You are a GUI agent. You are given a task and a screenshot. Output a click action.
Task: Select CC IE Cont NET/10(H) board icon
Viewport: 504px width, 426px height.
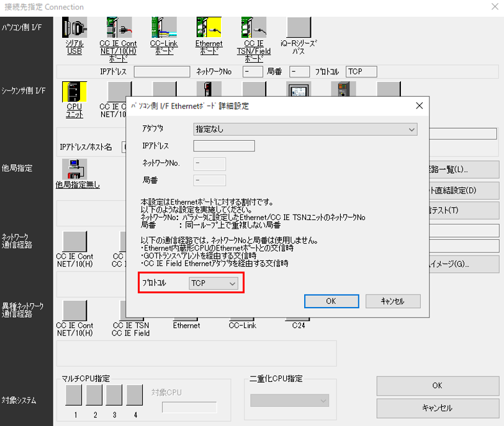click(119, 28)
